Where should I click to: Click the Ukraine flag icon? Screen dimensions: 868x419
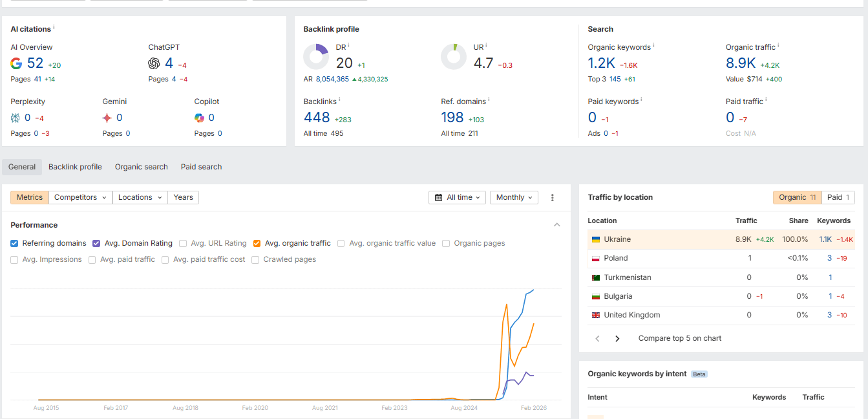coord(596,239)
